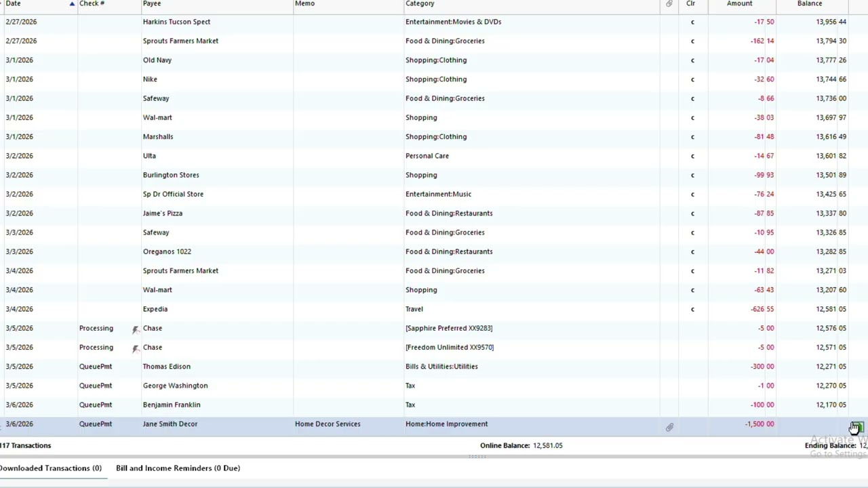
Task: Sort by the Check # column header
Action: point(92,3)
